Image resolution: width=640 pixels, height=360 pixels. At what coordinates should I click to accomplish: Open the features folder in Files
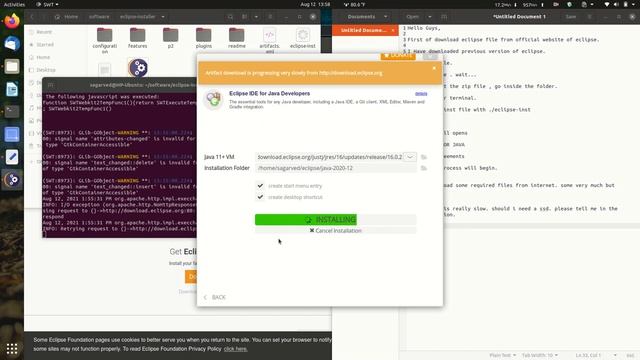tap(138, 38)
